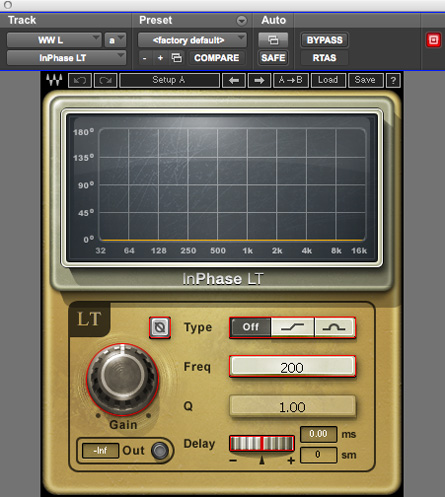Screen dimensions: 445x497
Task: Select previous preset with minus button
Action: [x=144, y=58]
